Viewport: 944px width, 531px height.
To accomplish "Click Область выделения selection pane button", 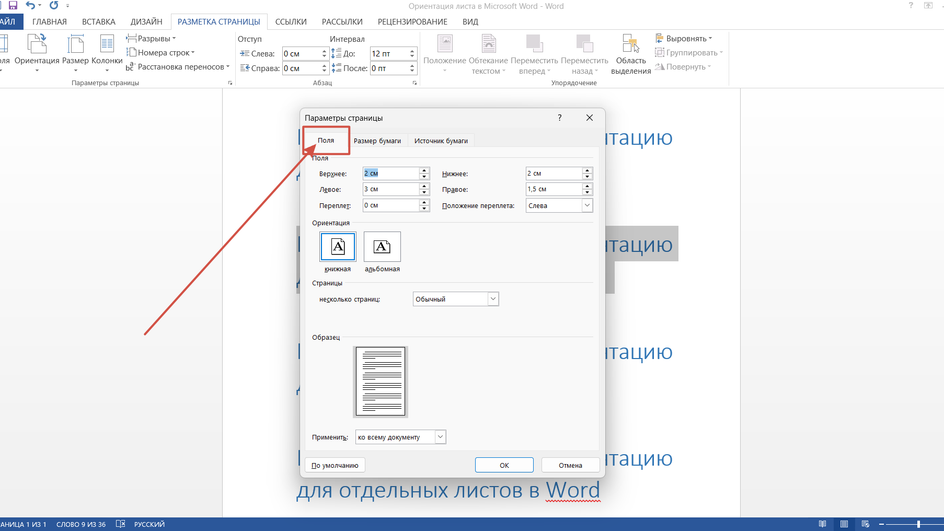I will click(630, 54).
